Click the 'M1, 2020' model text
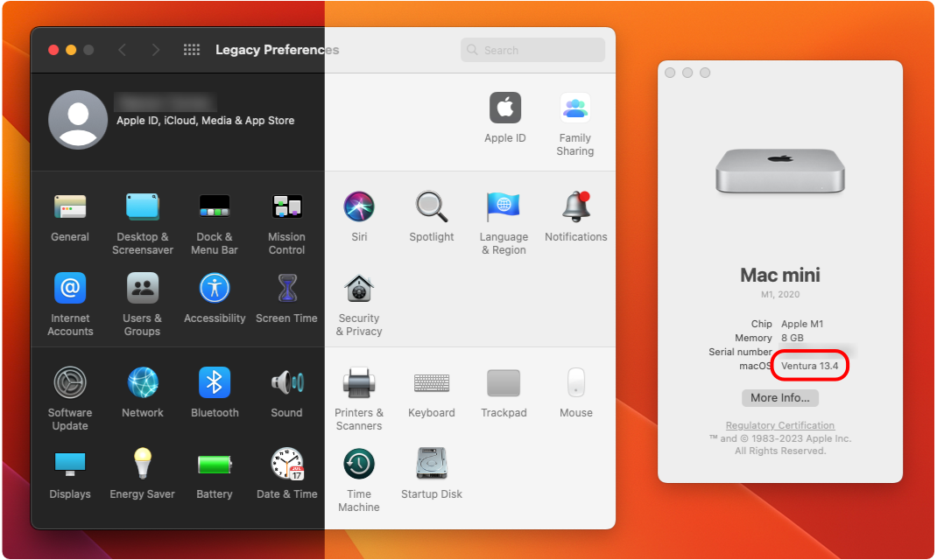The width and height of the screenshot is (937, 560). (780, 294)
